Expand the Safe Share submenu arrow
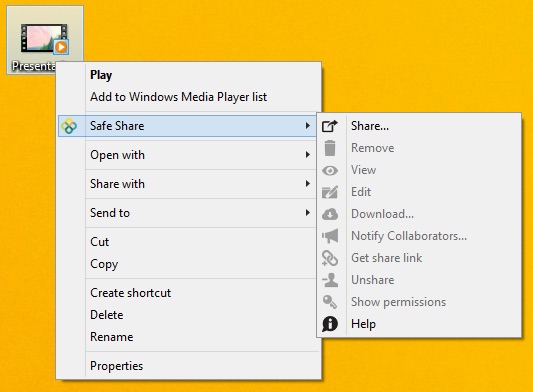Viewport: 533px width, 392px height. click(x=308, y=126)
